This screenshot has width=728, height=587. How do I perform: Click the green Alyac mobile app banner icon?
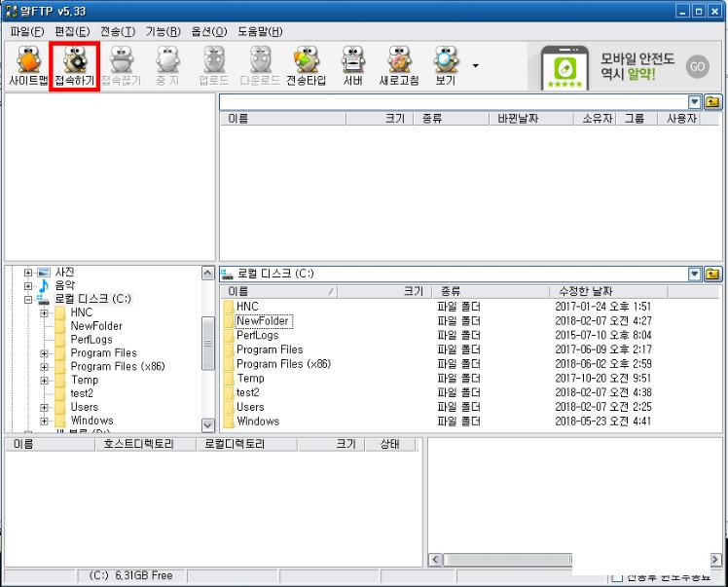click(564, 68)
